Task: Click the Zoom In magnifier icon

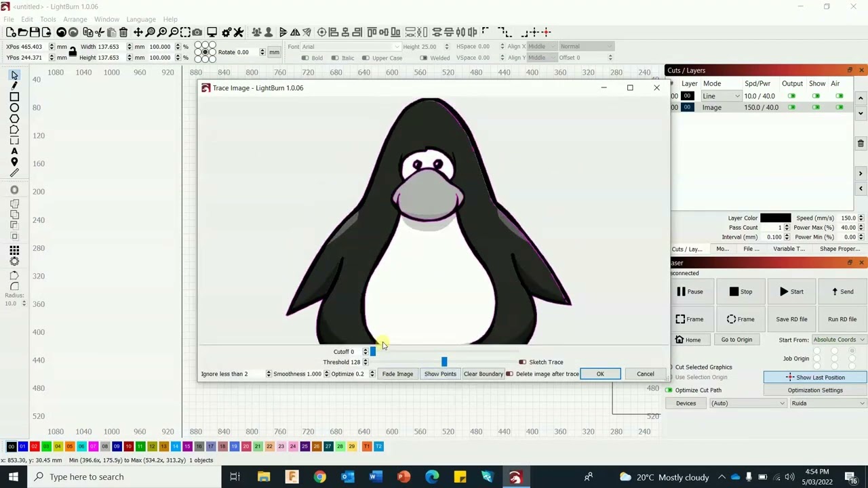Action: (x=162, y=32)
